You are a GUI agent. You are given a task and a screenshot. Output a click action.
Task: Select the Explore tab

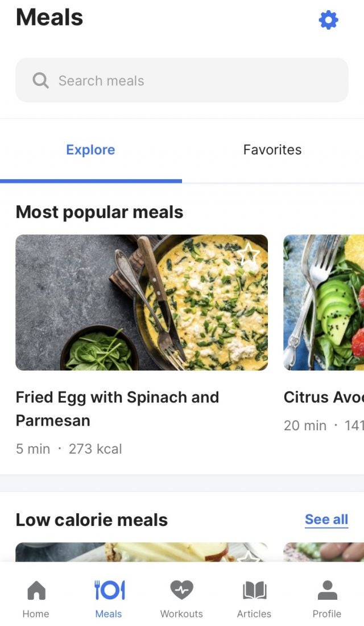[x=90, y=150]
